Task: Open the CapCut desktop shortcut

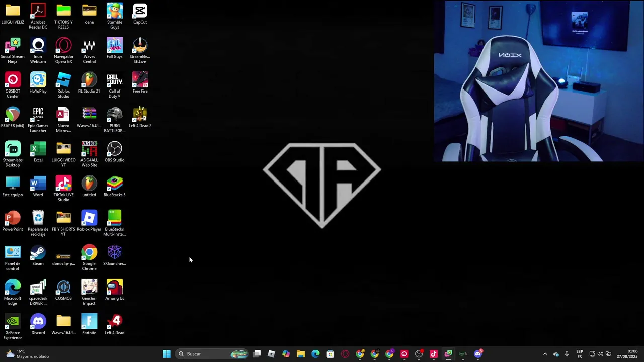Action: pos(140,14)
